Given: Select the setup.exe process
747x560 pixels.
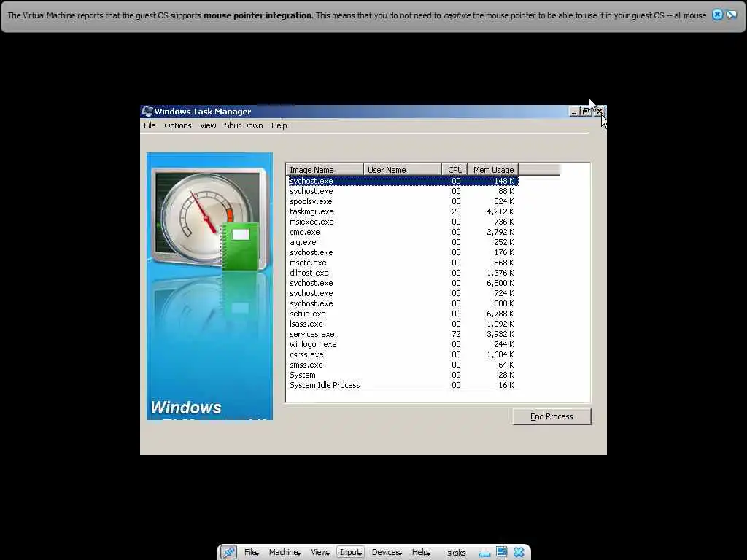Looking at the screenshot, I should (403, 314).
